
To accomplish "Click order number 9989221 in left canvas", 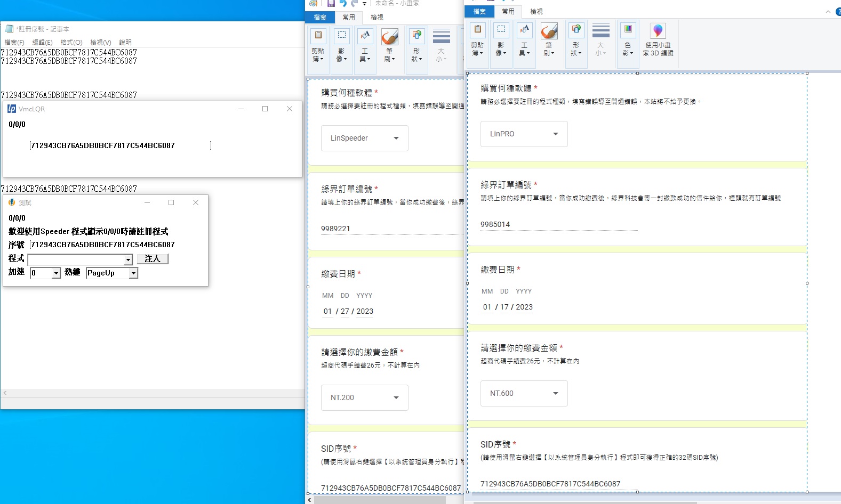I will tap(335, 229).
